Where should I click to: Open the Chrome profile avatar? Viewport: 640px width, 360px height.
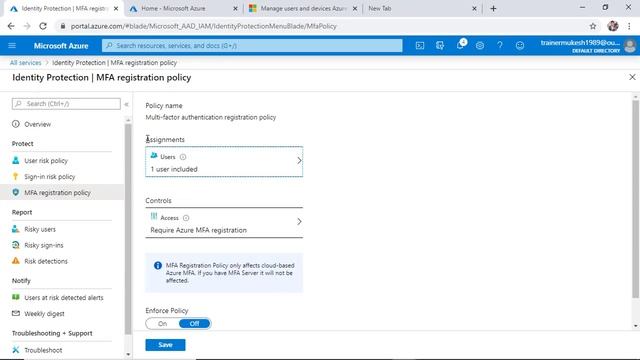tap(613, 26)
